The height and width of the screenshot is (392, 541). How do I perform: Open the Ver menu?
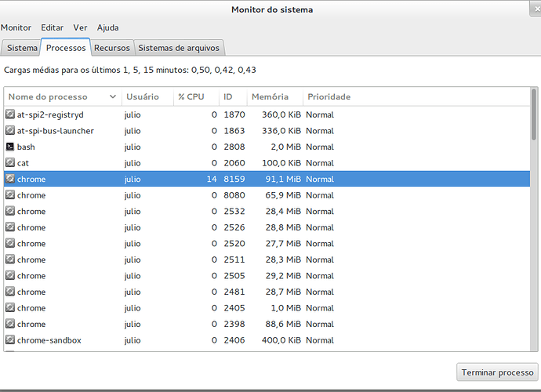click(80, 27)
